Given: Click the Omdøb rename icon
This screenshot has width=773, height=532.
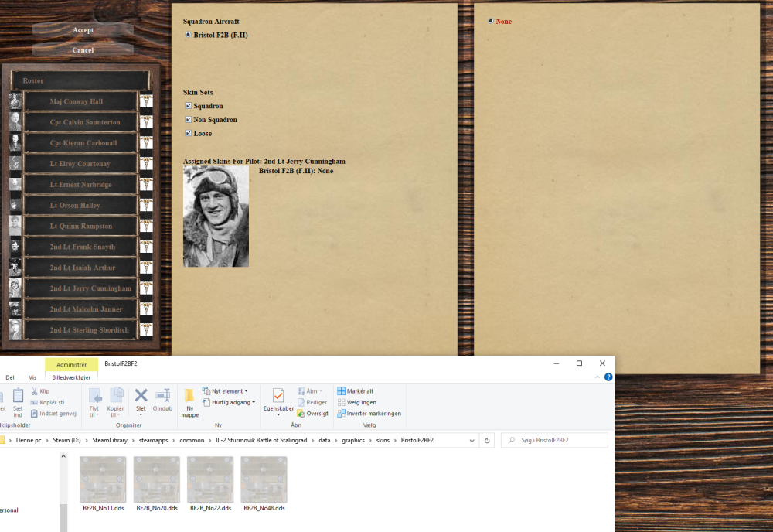Looking at the screenshot, I should click(x=162, y=396).
